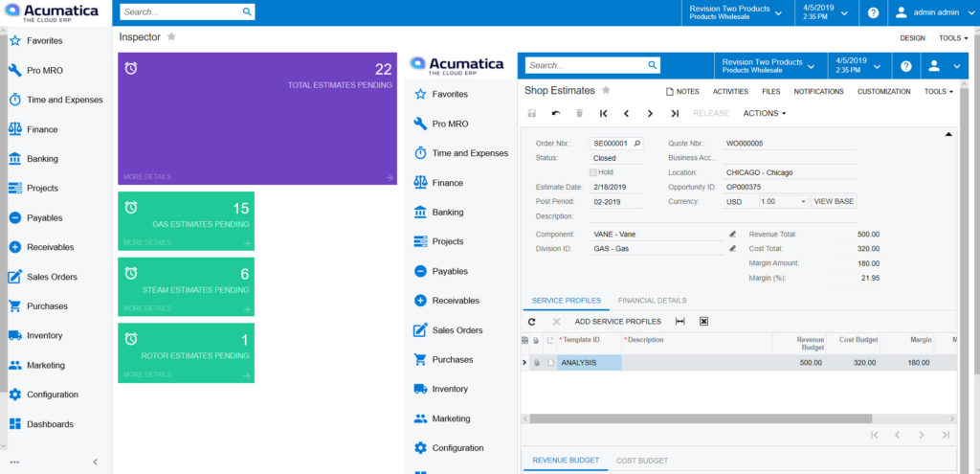Click the Design link on Inspector page
This screenshot has height=474, width=980.
912,38
